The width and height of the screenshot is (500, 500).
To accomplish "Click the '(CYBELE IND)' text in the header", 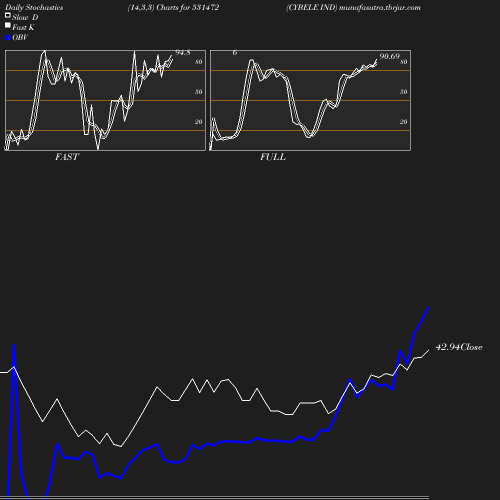I will [312, 7].
